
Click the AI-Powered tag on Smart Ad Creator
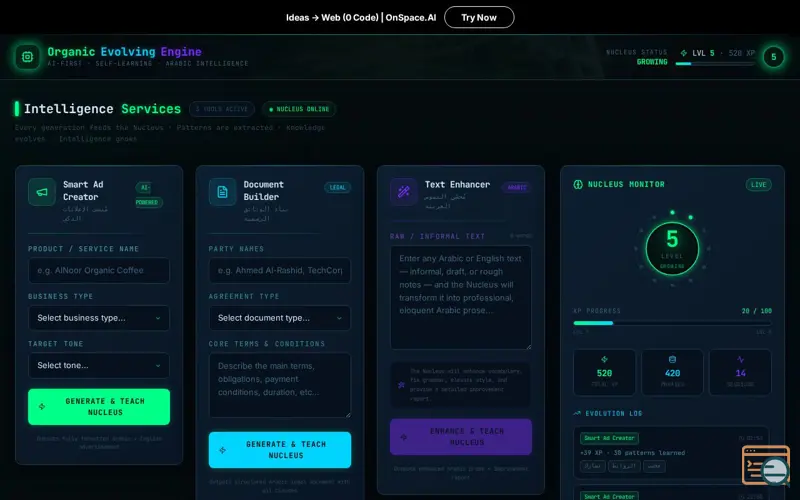148,195
